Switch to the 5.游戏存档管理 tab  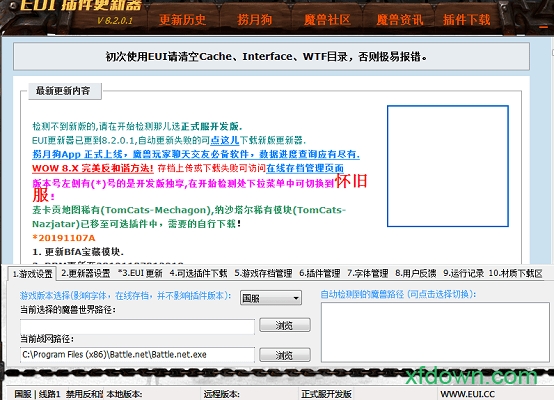(x=263, y=273)
